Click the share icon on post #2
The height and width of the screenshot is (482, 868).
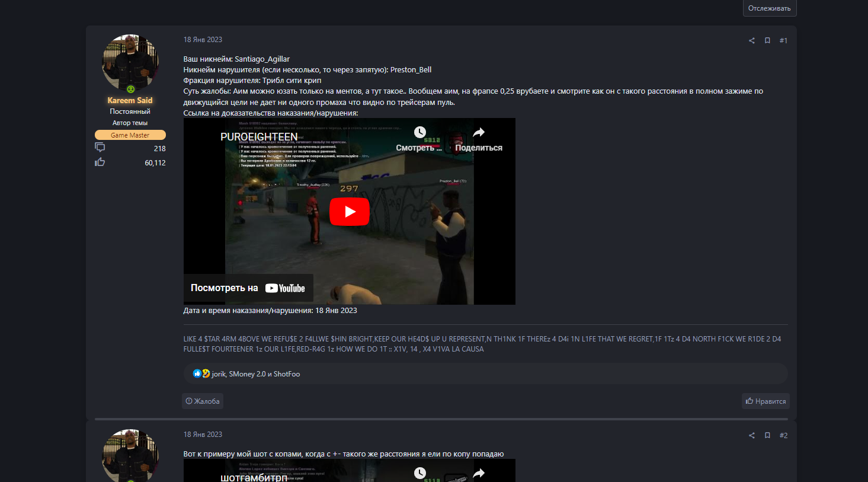point(751,436)
